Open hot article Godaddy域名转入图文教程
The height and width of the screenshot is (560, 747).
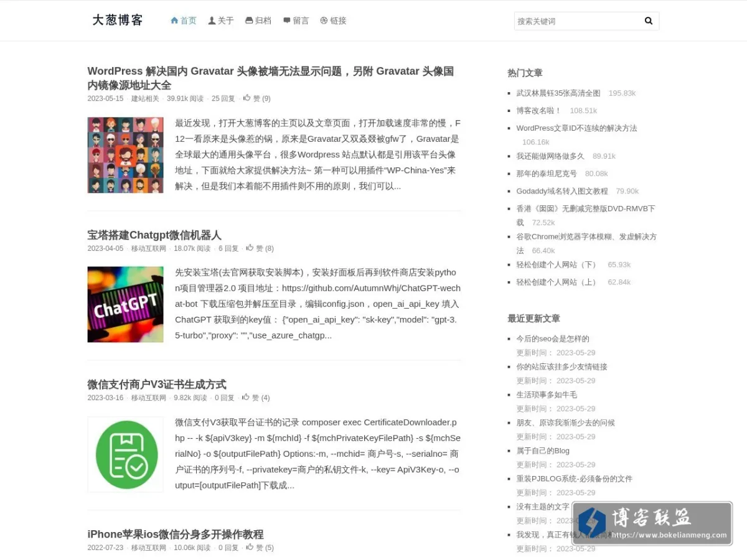click(562, 190)
